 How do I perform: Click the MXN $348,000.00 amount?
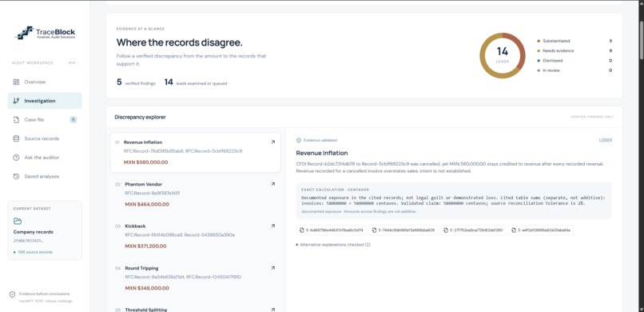147,288
